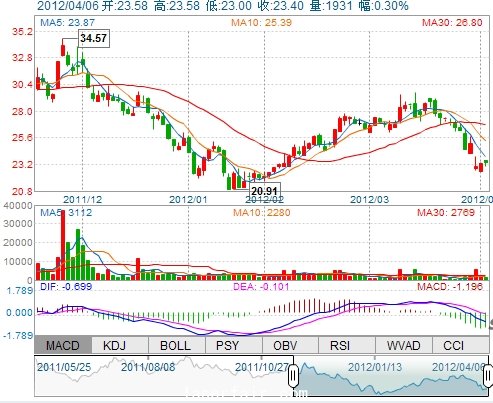Click the DEA: -0.101 indicator label
The image size is (493, 403).
(x=261, y=286)
